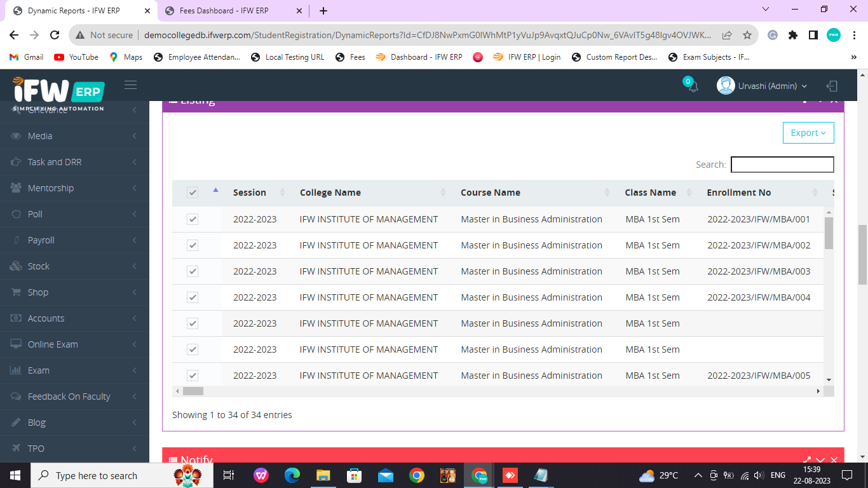
Task: Open the Poll sidebar item
Action: point(74,214)
